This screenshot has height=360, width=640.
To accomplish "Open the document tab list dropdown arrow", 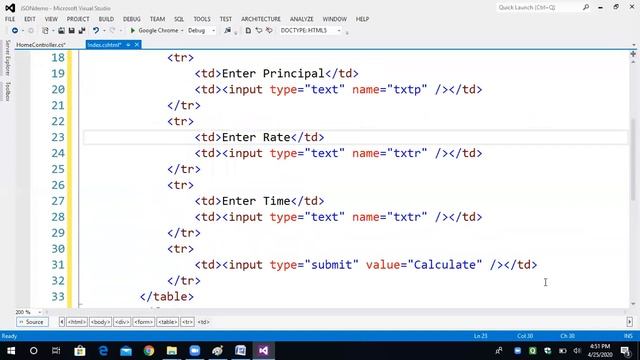I will pyautogui.click(x=633, y=44).
